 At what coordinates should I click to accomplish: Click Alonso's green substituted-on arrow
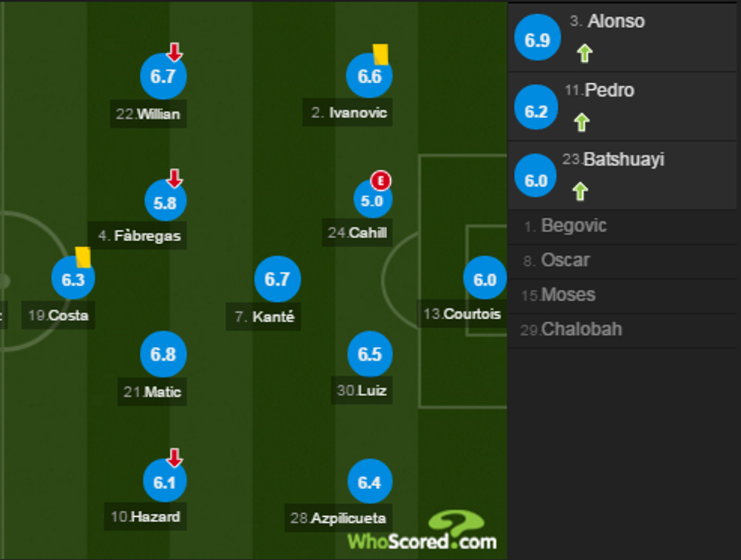584,54
